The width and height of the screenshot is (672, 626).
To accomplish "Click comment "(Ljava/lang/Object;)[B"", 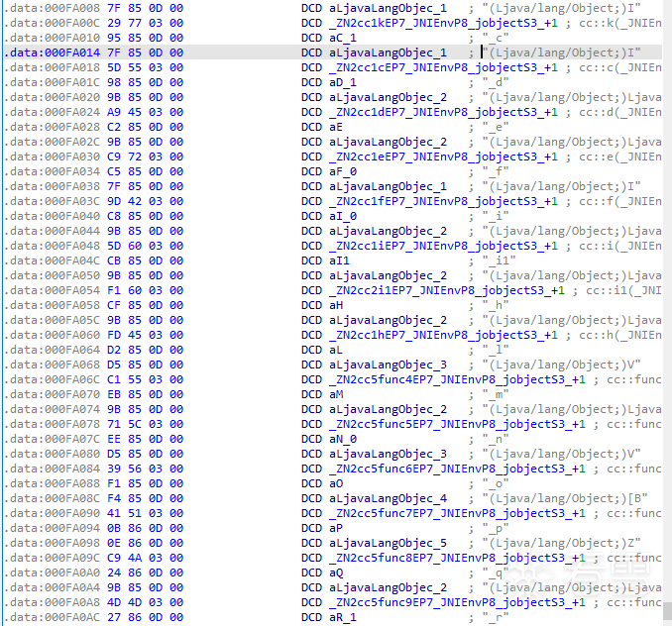I will 564,498.
